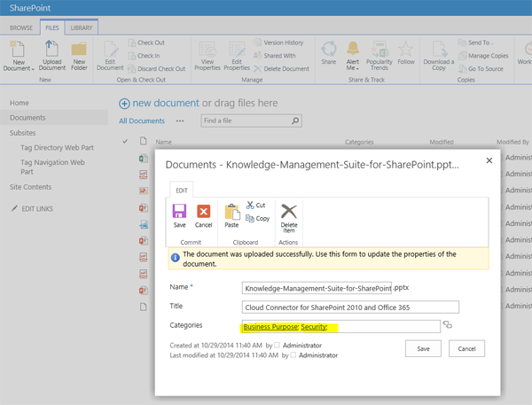Open the Send To dropdown
The width and height of the screenshot is (532, 405).
point(476,43)
